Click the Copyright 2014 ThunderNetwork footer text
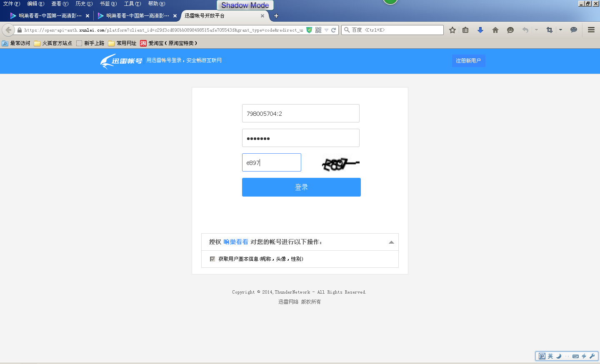This screenshot has height=364, width=600. (299, 292)
